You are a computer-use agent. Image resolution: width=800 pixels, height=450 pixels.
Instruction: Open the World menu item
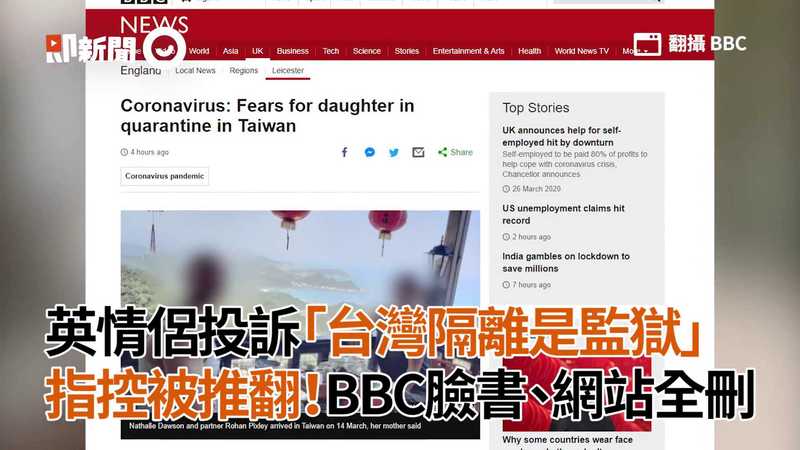[198, 51]
